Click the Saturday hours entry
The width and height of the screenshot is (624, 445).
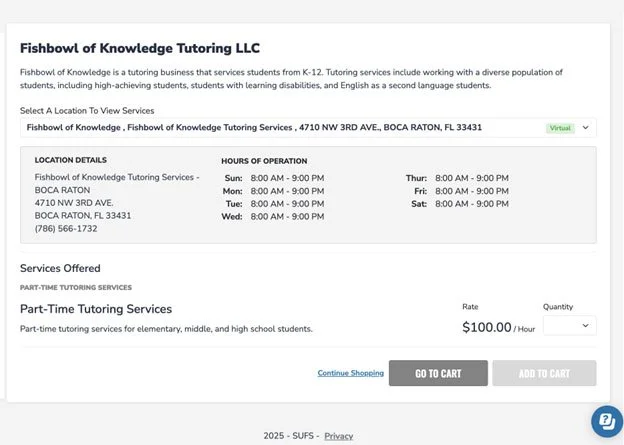click(460, 204)
